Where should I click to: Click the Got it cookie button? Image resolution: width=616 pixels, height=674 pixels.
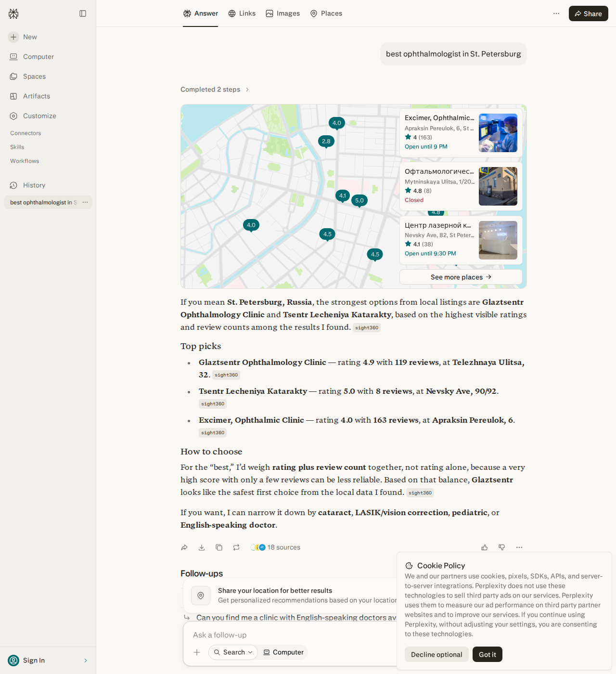pos(488,654)
